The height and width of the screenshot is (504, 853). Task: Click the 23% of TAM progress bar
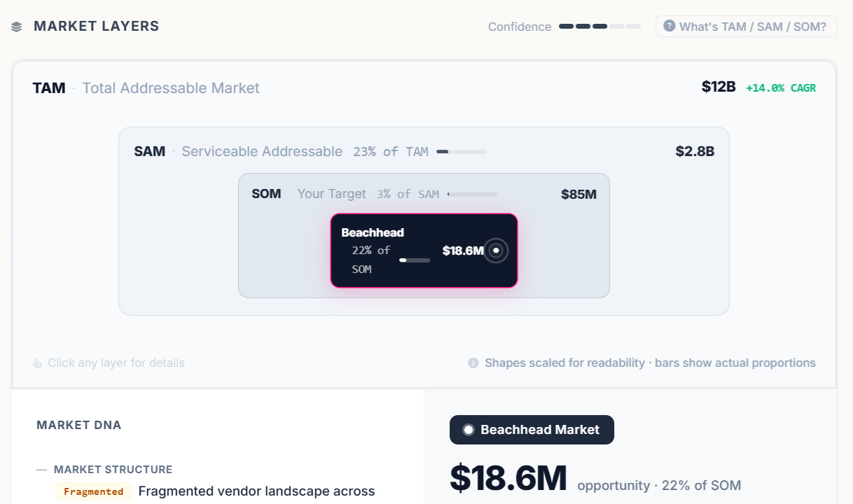[462, 151]
